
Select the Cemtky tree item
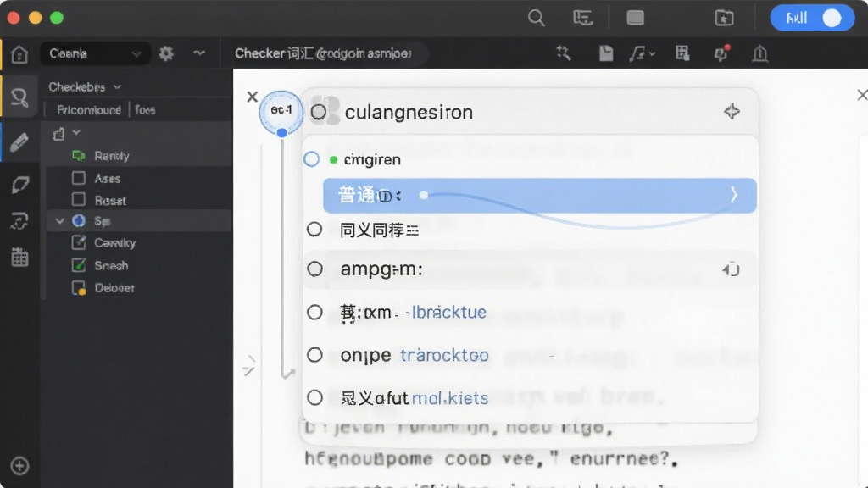[x=114, y=243]
